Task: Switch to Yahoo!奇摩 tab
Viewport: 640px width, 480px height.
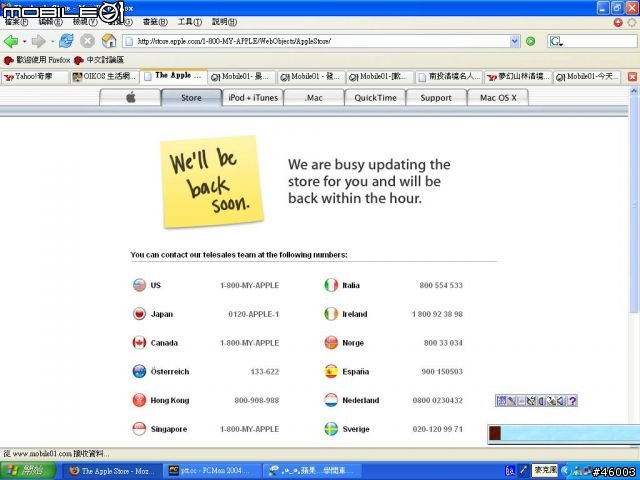Action: tap(35, 77)
